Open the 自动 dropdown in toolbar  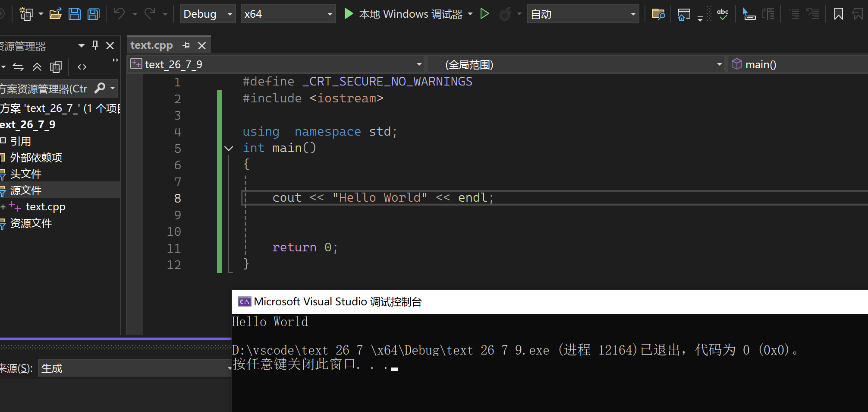coord(583,14)
